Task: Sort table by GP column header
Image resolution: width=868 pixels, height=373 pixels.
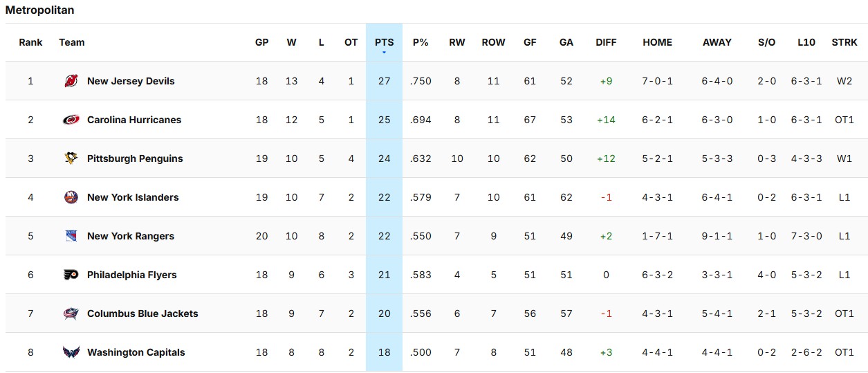Action: (261, 42)
